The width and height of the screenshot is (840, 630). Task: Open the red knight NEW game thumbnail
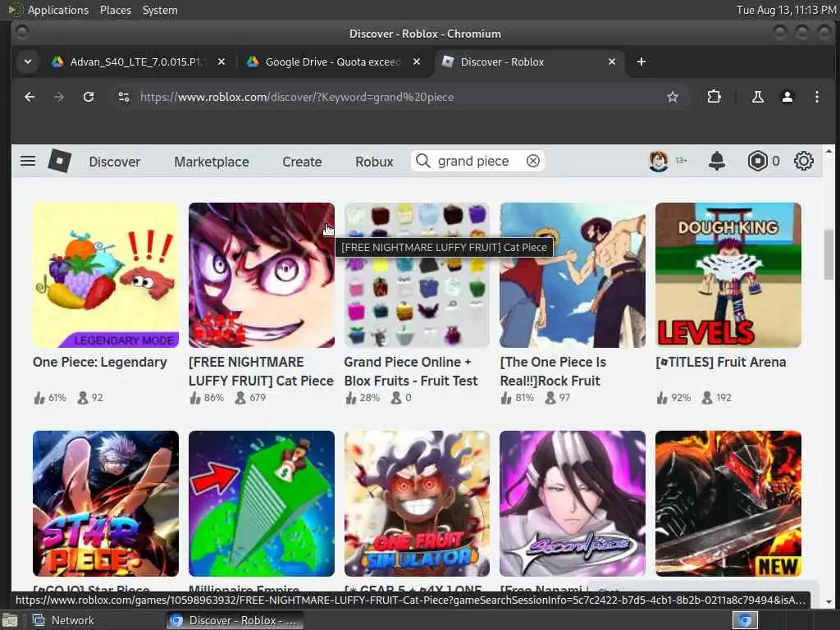click(x=728, y=504)
